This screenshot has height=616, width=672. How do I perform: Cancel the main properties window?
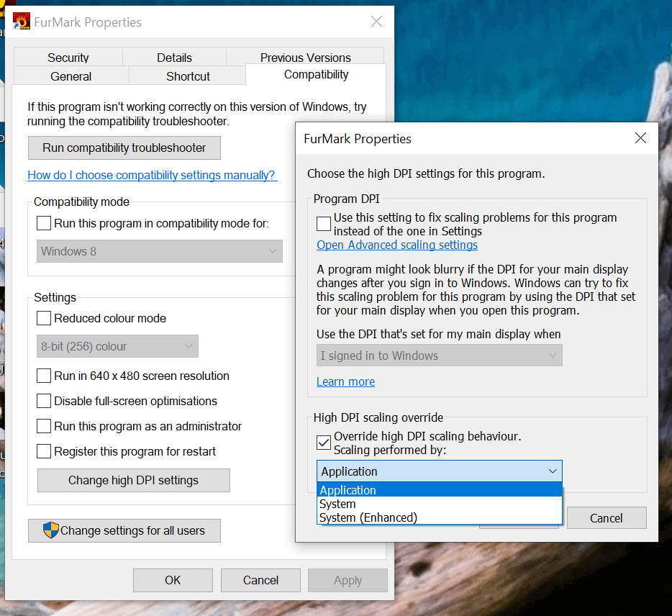(260, 580)
